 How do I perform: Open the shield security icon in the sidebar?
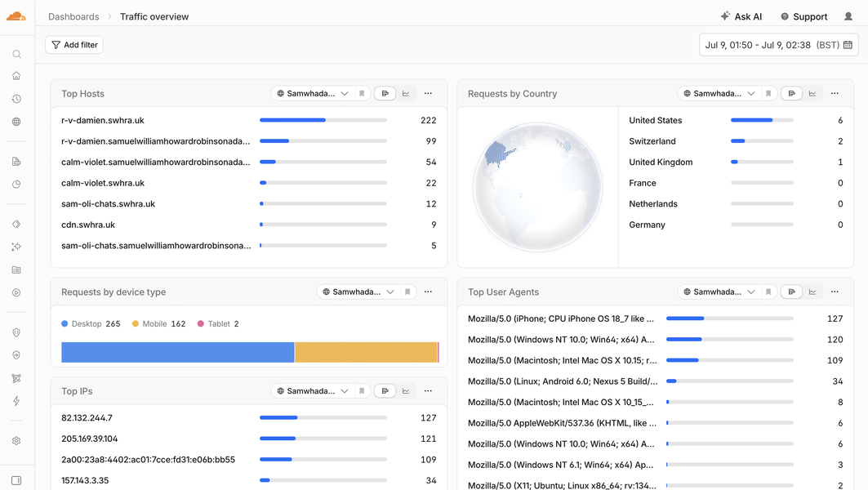(x=16, y=332)
